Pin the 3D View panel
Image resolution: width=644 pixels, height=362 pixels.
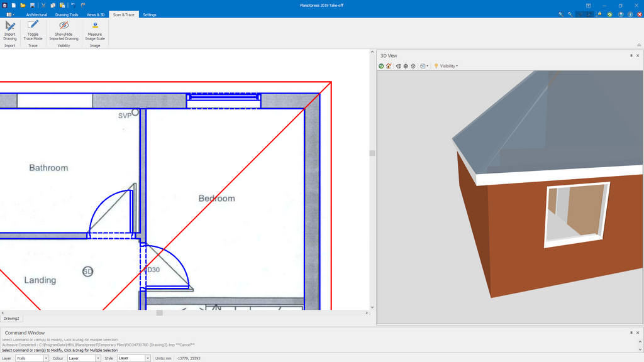(x=631, y=56)
